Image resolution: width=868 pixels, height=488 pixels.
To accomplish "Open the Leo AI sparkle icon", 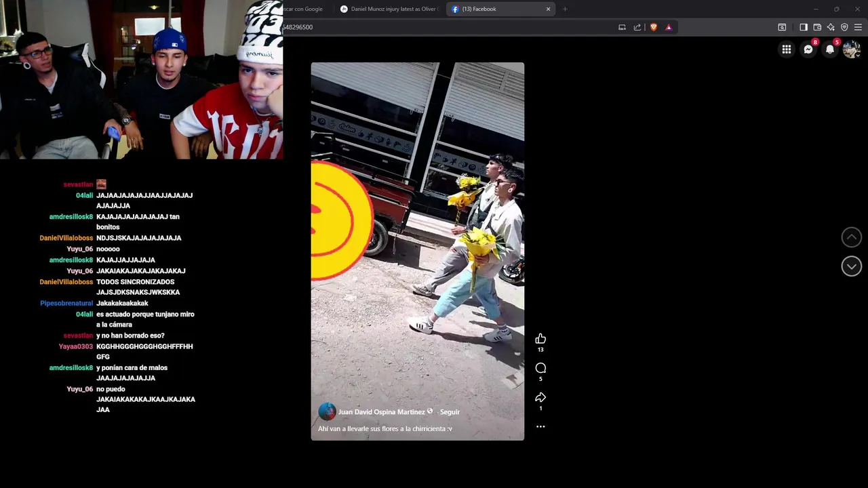I will click(831, 27).
